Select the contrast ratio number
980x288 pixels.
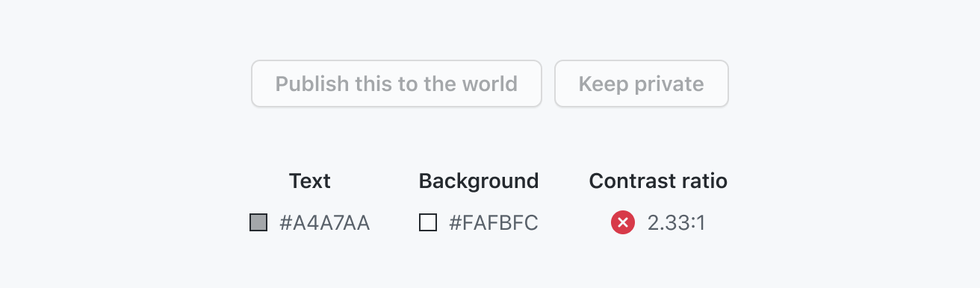click(677, 223)
